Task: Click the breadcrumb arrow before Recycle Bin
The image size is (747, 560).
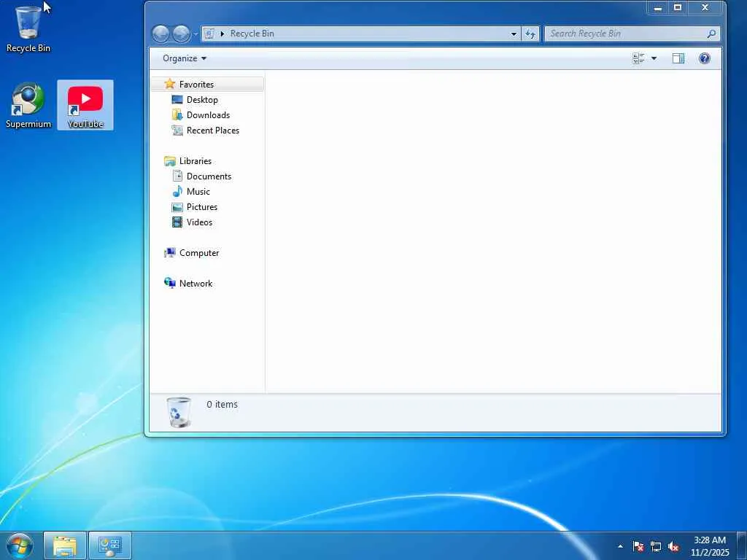Action: 222,34
